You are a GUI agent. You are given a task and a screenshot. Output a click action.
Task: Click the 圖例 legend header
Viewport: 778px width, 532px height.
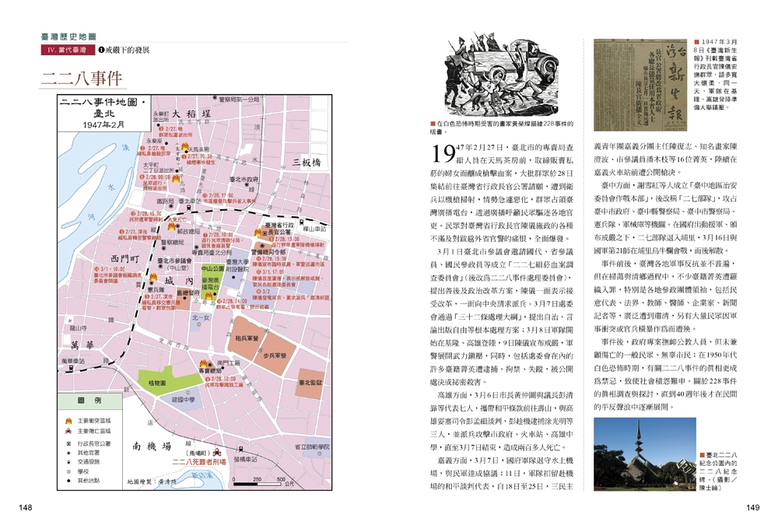(89, 401)
